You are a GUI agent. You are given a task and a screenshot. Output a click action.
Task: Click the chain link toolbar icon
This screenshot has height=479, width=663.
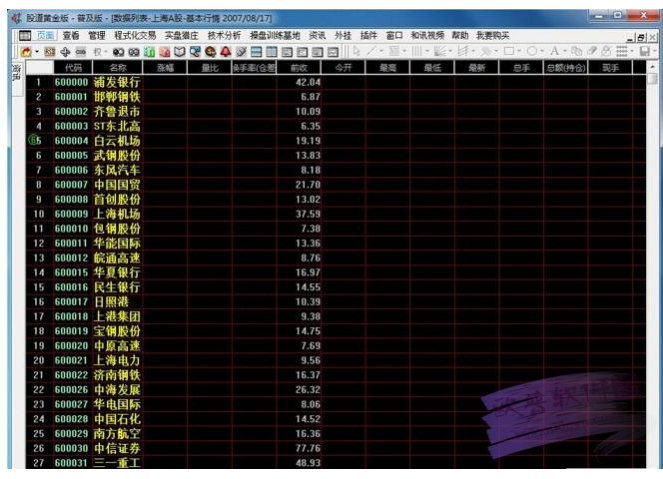tap(81, 52)
